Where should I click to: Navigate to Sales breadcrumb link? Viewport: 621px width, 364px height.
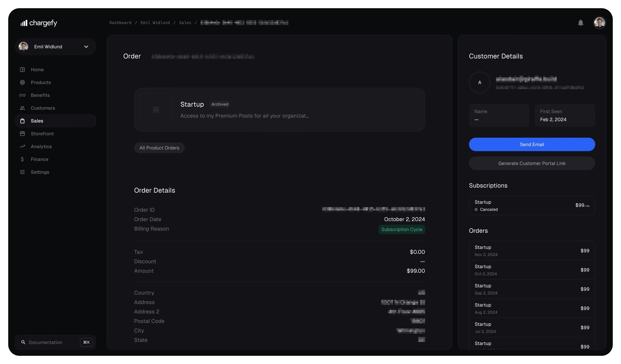(x=185, y=23)
